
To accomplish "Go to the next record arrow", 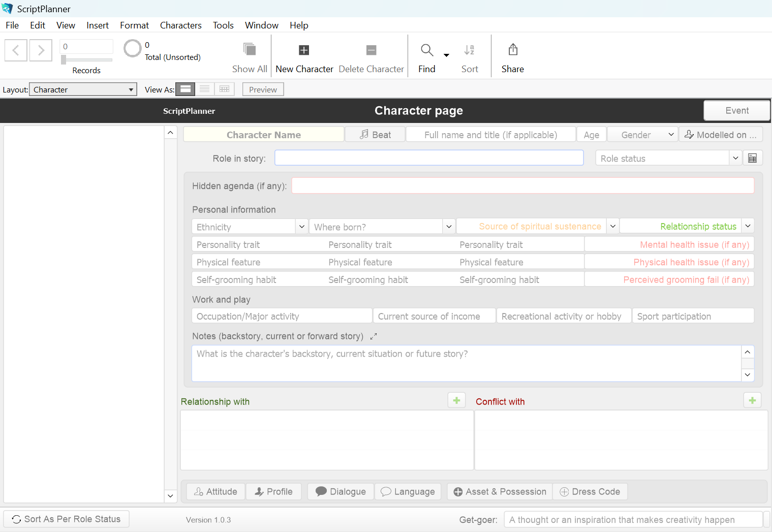I will (41, 50).
